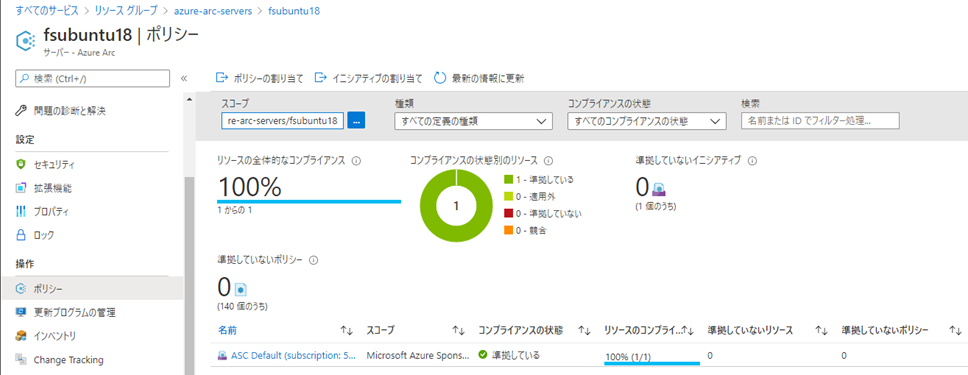The height and width of the screenshot is (375, 968).
Task: Click the refresh icon 最新の情報に更新
Action: pos(440,78)
